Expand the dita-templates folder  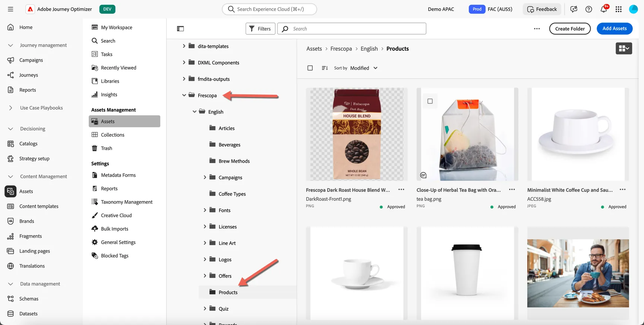184,46
